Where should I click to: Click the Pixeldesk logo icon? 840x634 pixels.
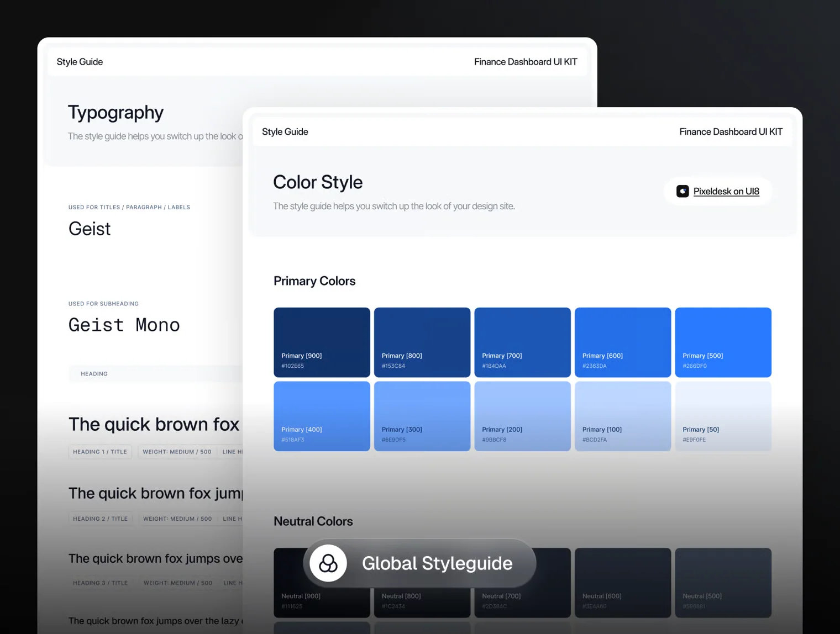pyautogui.click(x=683, y=191)
